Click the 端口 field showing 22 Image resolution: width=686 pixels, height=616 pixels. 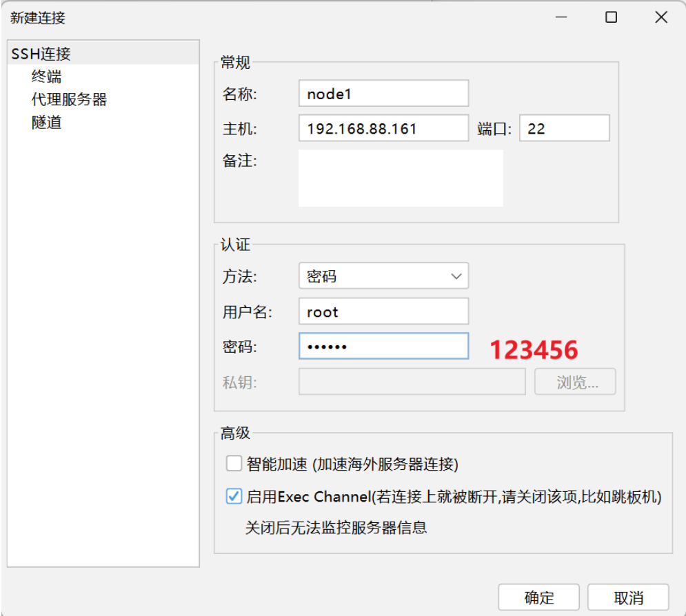click(565, 128)
